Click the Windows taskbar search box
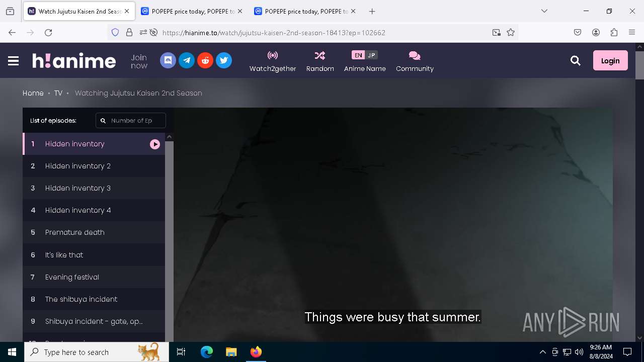The height and width of the screenshot is (362, 644). tap(97, 352)
